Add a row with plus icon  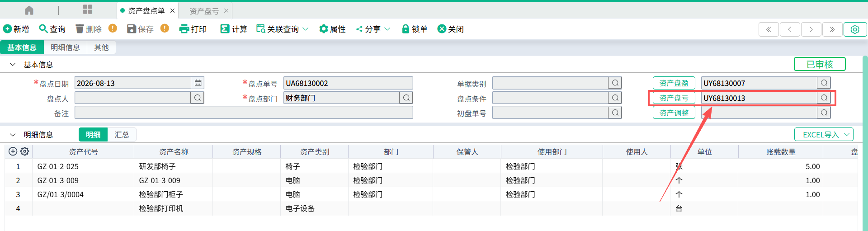[x=13, y=151]
